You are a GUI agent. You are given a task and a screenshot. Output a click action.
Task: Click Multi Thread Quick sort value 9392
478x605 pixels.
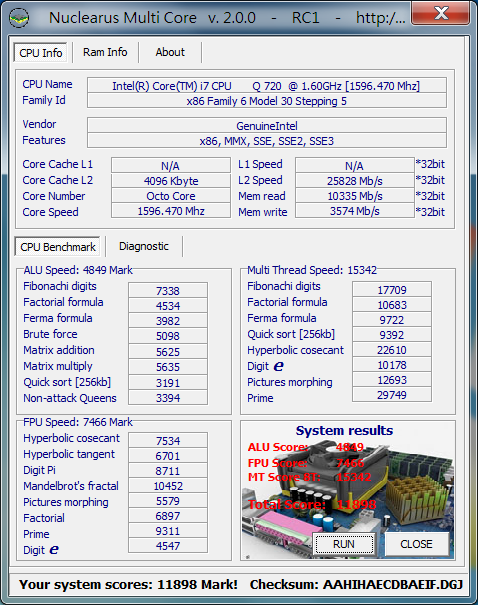tap(392, 335)
